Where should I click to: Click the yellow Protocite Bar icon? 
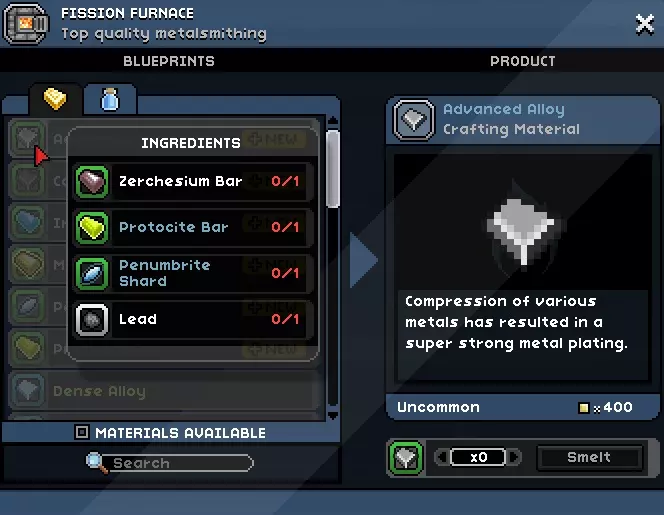pyautogui.click(x=92, y=227)
